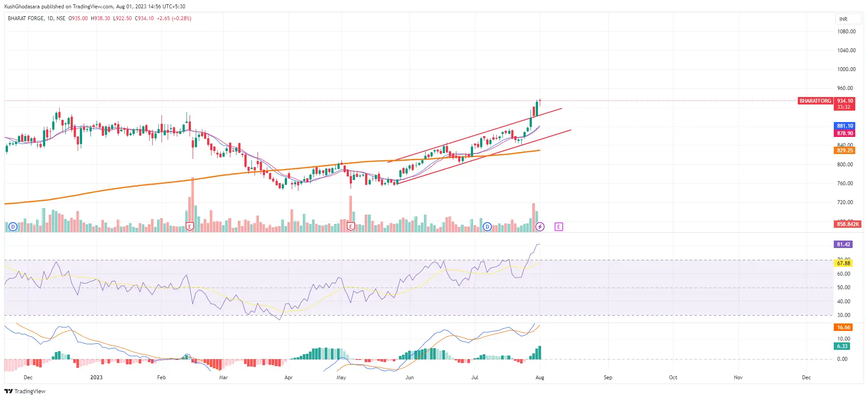
Task: Click the purple 81.42 RSI value label
Action: point(843,244)
